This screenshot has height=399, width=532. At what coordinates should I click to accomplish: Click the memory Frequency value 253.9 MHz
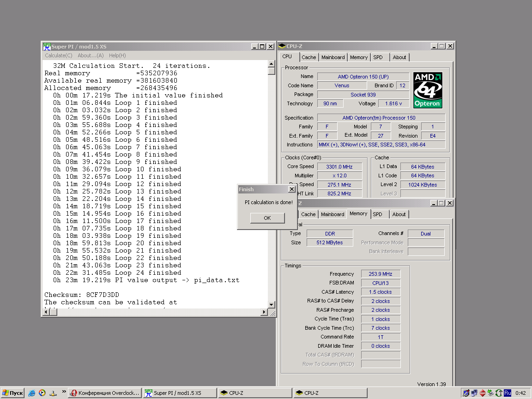(381, 274)
